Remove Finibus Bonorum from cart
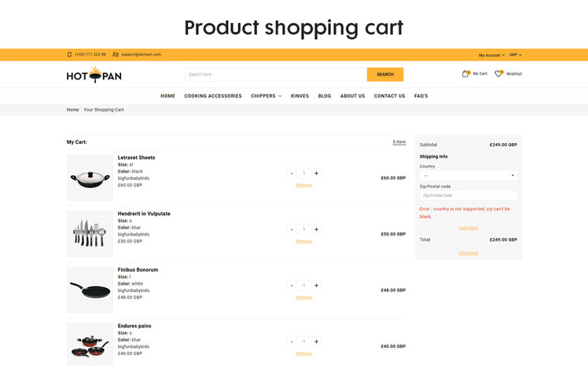The height and width of the screenshot is (366, 588). 303,298
